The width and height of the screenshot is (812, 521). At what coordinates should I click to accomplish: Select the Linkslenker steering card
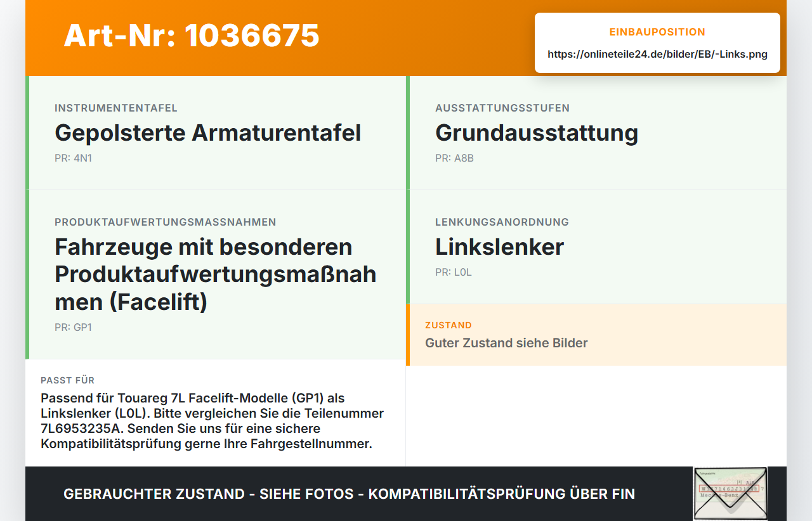point(596,247)
